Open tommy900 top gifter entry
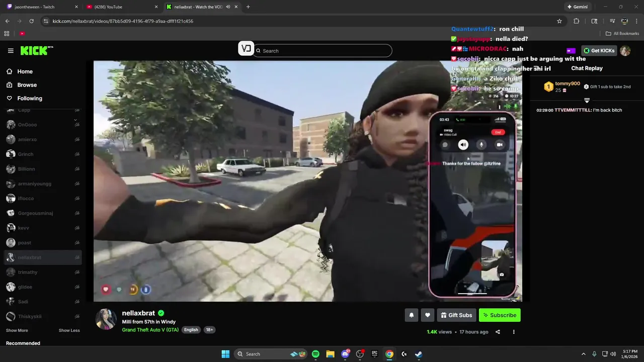This screenshot has height=362, width=644. point(562,86)
